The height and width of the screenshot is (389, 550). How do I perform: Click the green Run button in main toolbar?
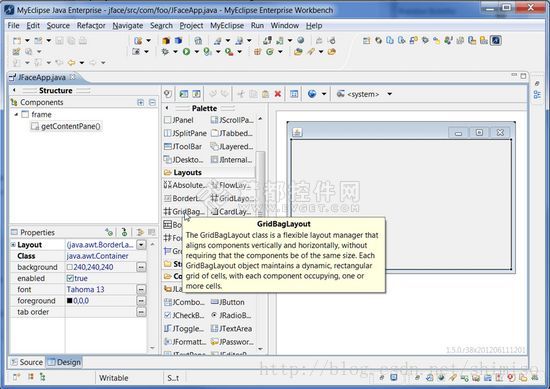coord(186,52)
